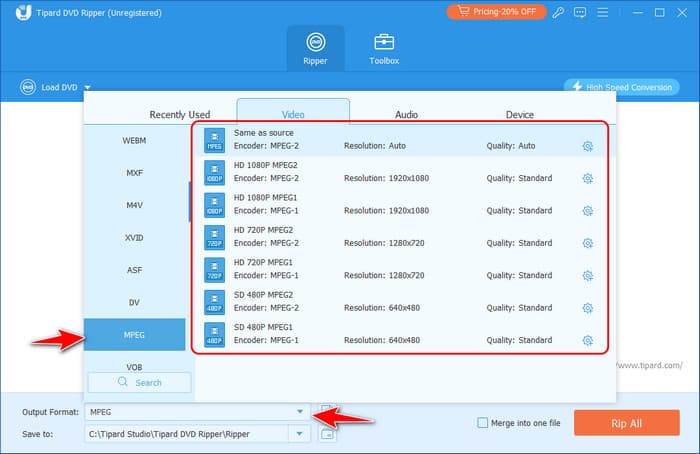Open settings gear for SD 480P MPEG1
Viewport: 700px width, 454px height.
588,340
